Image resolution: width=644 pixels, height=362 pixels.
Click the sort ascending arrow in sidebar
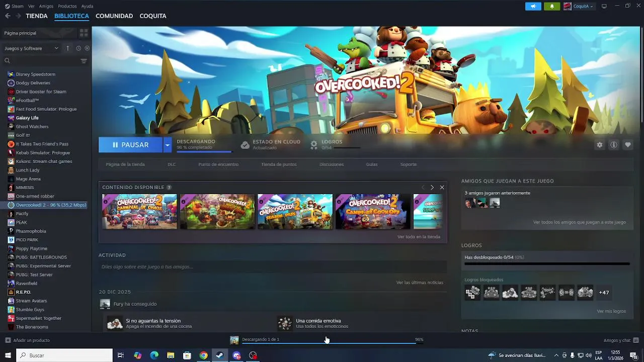[x=68, y=48]
